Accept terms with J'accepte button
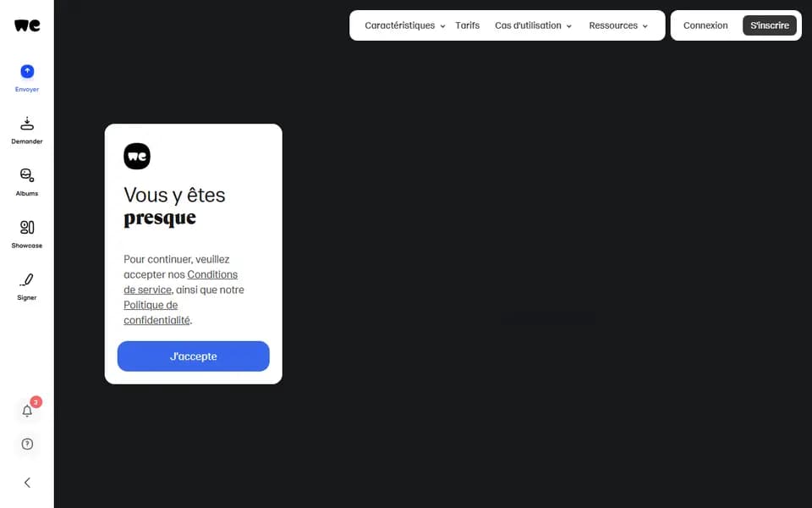Screen dimensions: 812x508 pyautogui.click(x=193, y=356)
